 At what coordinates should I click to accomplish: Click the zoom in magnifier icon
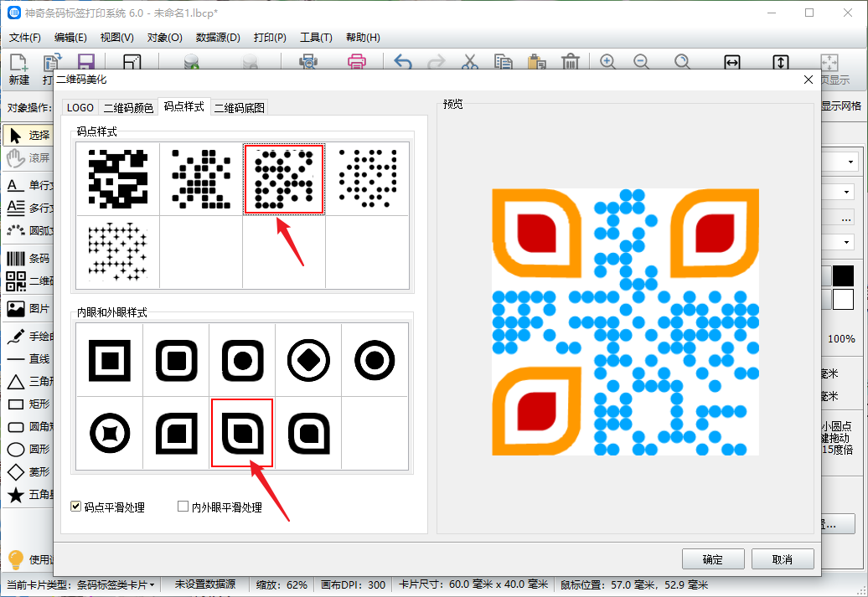point(607,61)
